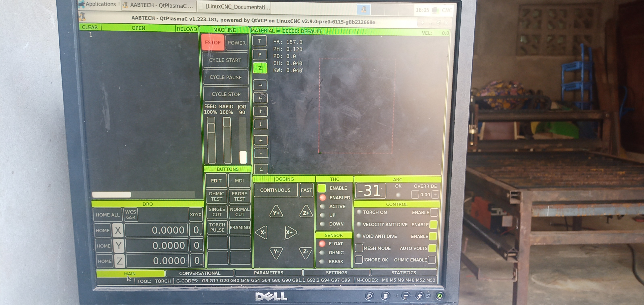Click CLEAR button
Image resolution: width=644 pixels, height=305 pixels.
90,27
